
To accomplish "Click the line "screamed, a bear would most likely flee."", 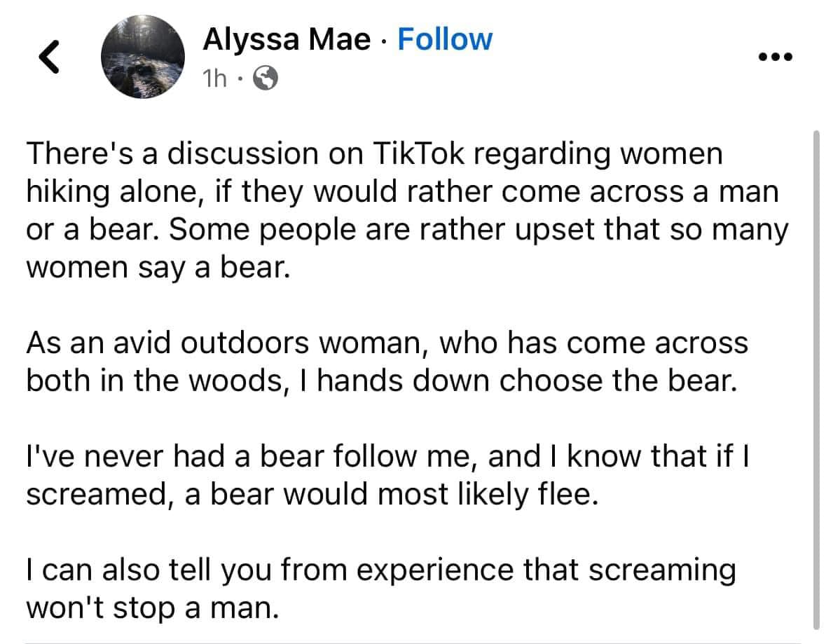I will [x=312, y=494].
